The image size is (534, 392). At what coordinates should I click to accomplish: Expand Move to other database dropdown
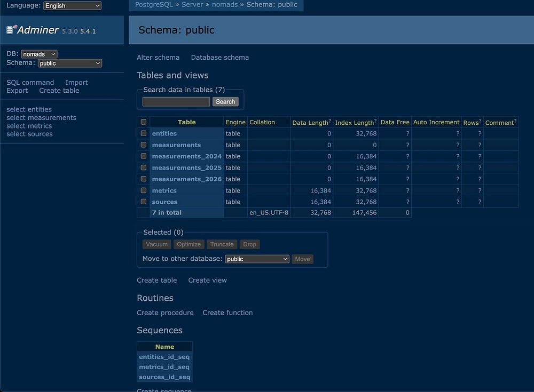point(257,259)
